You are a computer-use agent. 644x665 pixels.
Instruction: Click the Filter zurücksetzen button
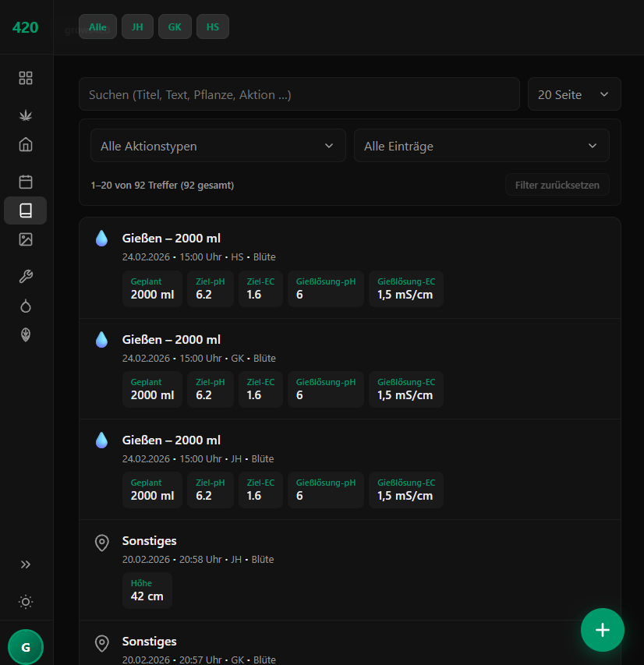click(x=557, y=185)
